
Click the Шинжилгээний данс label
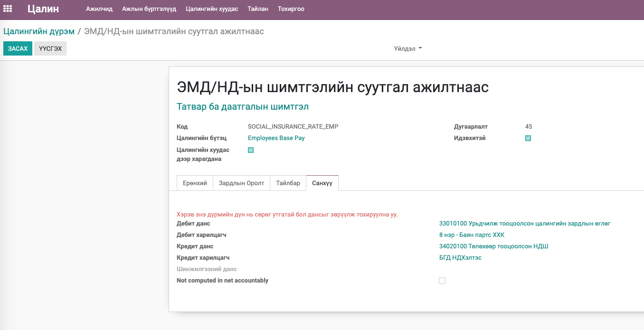pos(207,269)
